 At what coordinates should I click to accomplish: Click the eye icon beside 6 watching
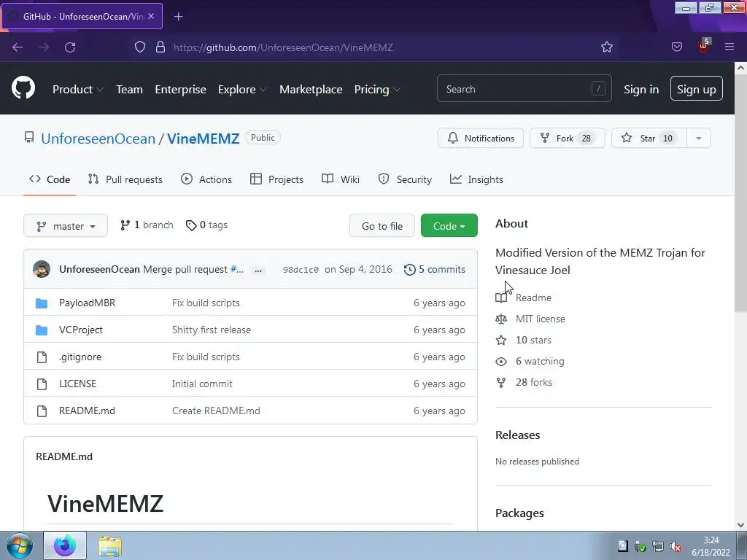click(x=501, y=362)
